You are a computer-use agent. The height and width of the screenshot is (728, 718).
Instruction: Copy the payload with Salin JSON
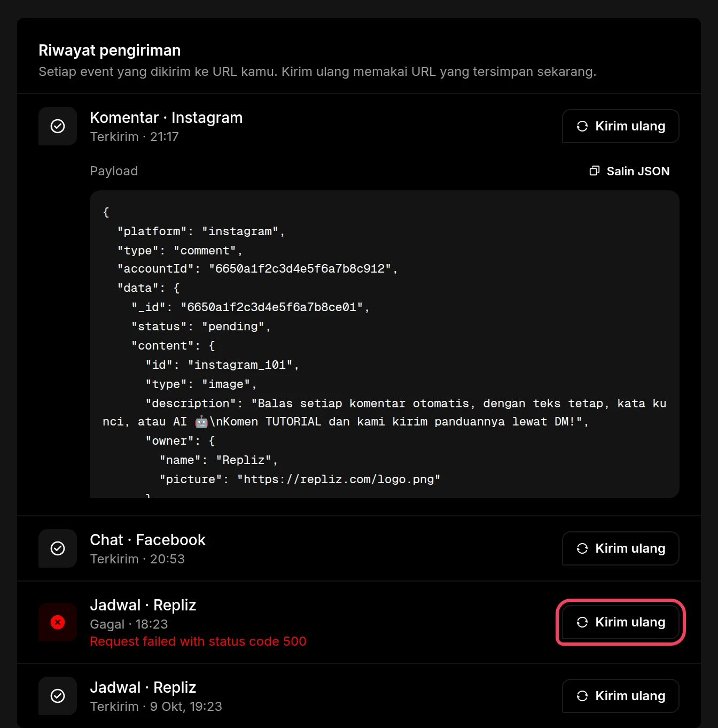[629, 171]
